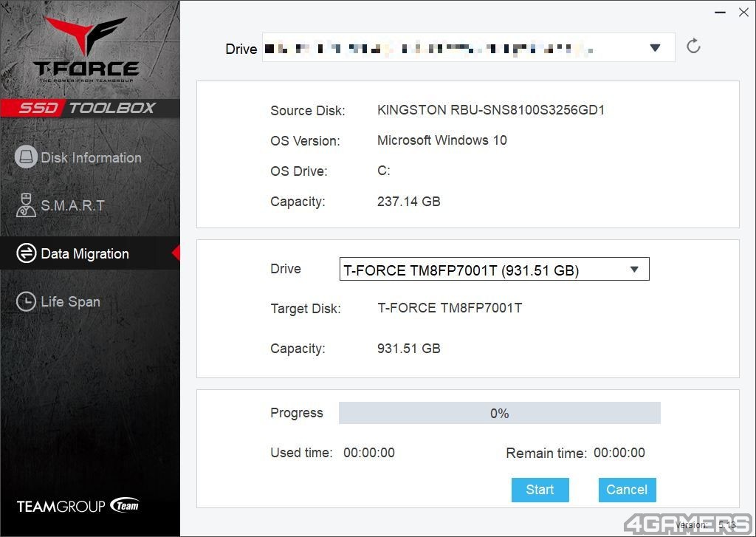Click the Data Migration arrows icon
The image size is (756, 537).
point(26,253)
